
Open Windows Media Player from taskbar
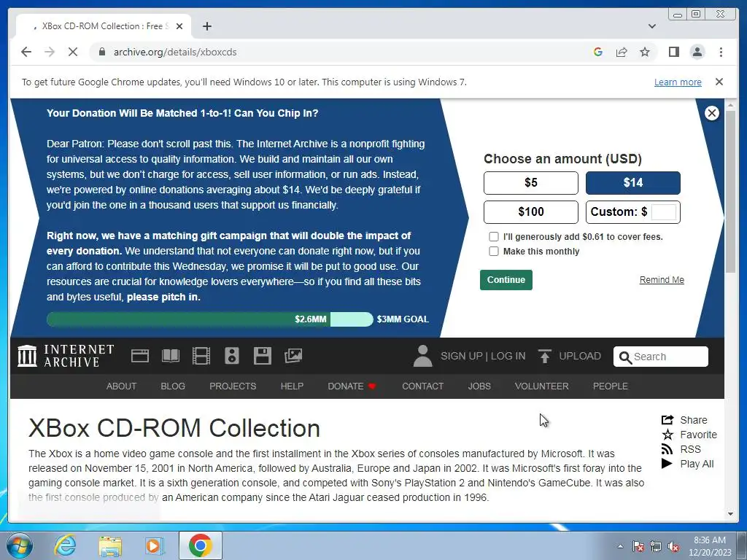tap(155, 545)
